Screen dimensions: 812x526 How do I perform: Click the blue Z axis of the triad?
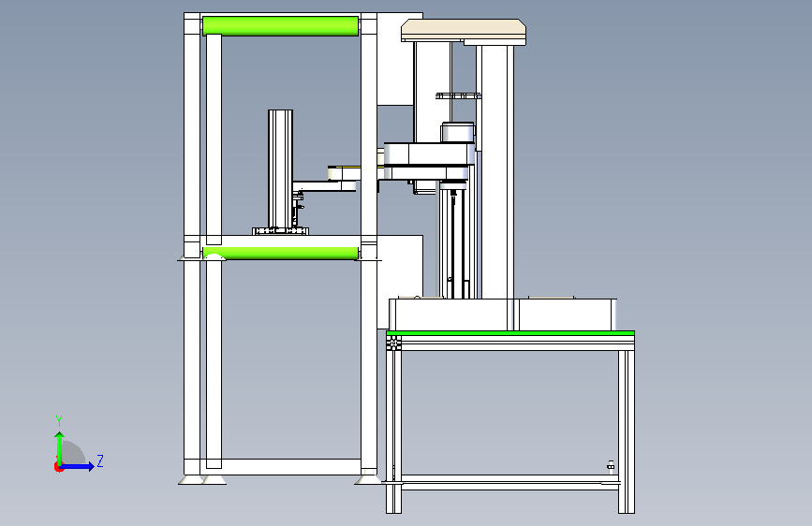coord(78,466)
